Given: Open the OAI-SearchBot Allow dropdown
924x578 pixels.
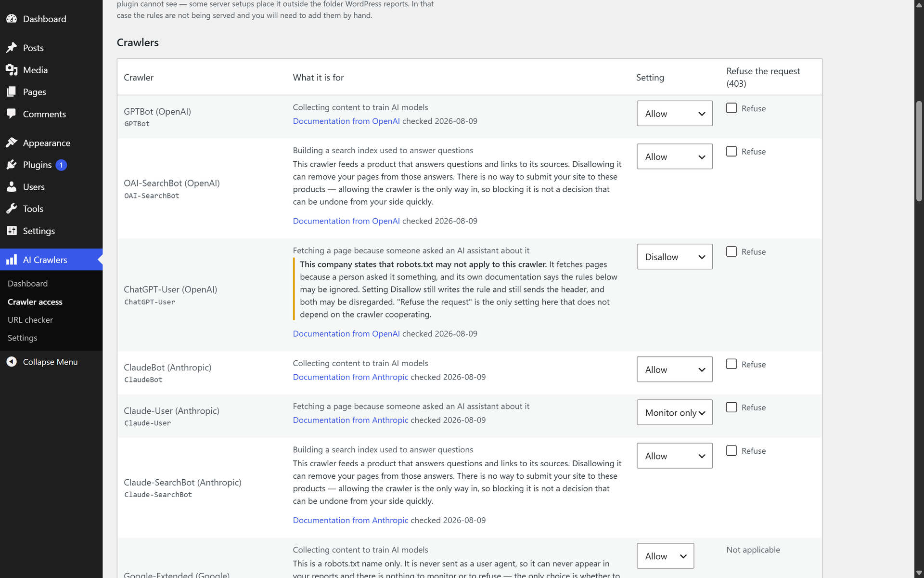Looking at the screenshot, I should [675, 157].
